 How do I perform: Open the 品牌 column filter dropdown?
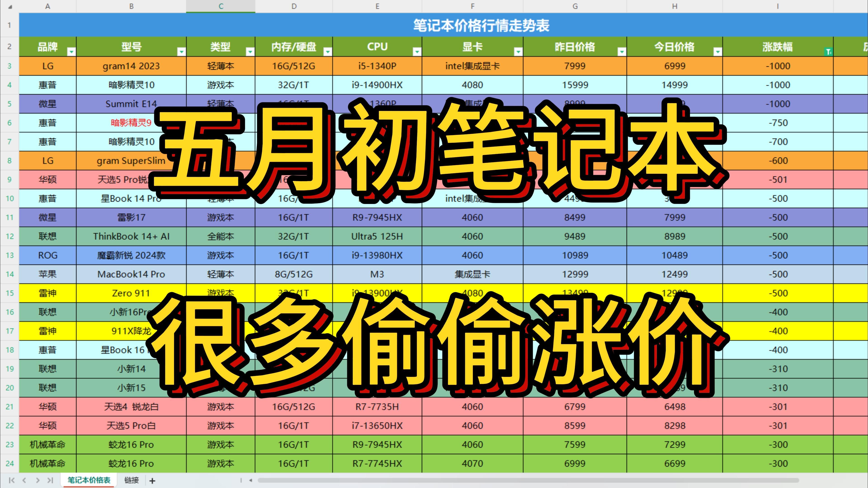[71, 52]
